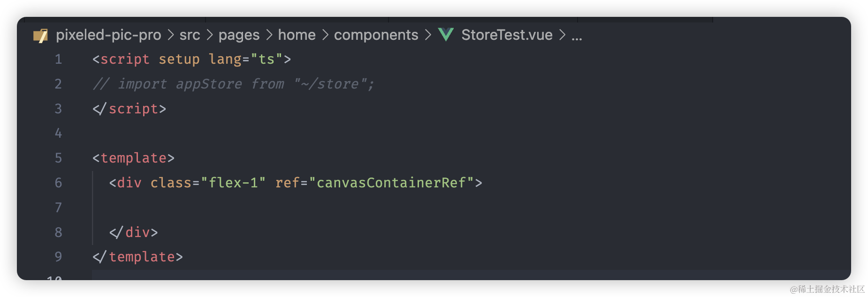Click chevron after pixeled-pic-pro
The height and width of the screenshot is (297, 868).
click(171, 35)
